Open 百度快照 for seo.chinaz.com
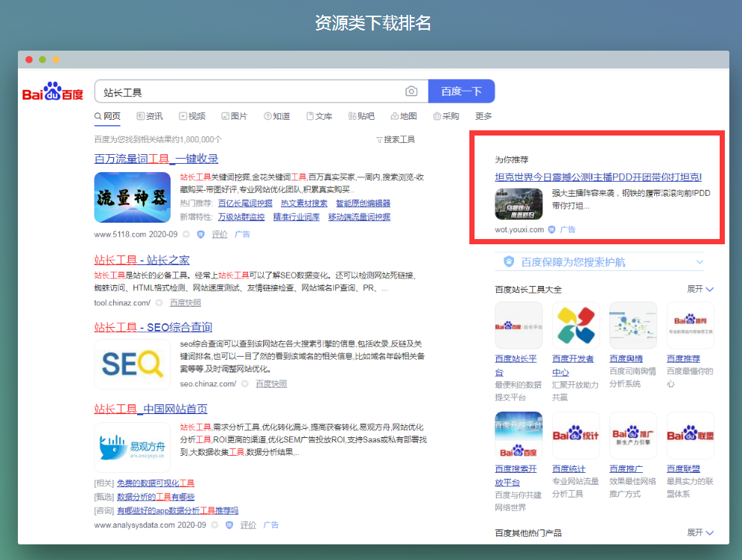 point(271,384)
